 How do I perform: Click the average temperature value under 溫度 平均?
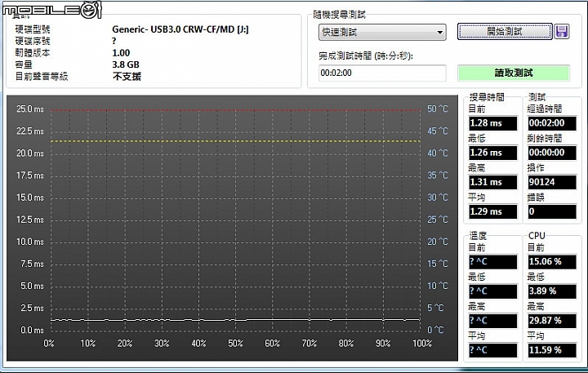pyautogui.click(x=492, y=350)
